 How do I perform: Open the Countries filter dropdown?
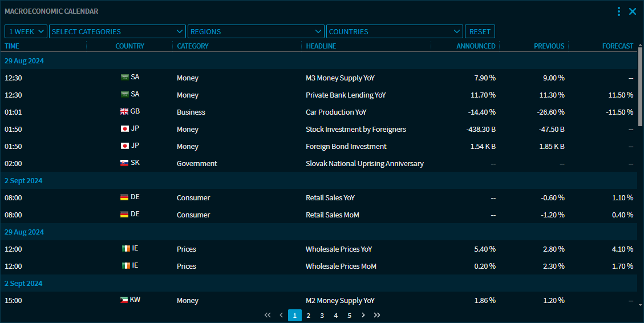394,32
